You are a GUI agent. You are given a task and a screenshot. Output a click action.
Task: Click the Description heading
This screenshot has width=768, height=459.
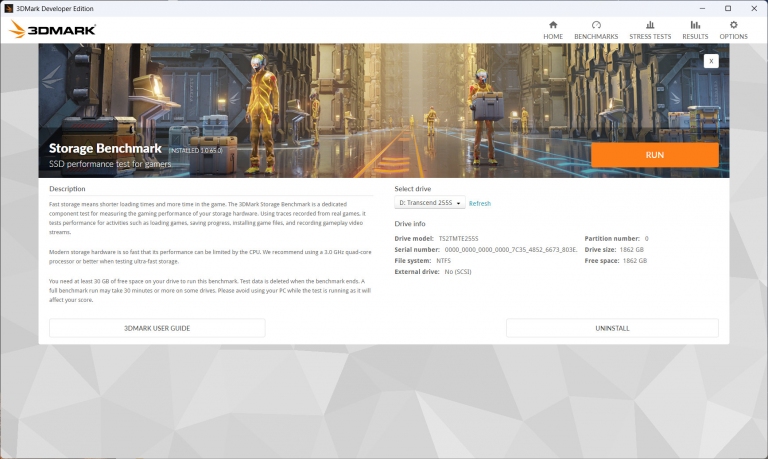click(x=67, y=189)
